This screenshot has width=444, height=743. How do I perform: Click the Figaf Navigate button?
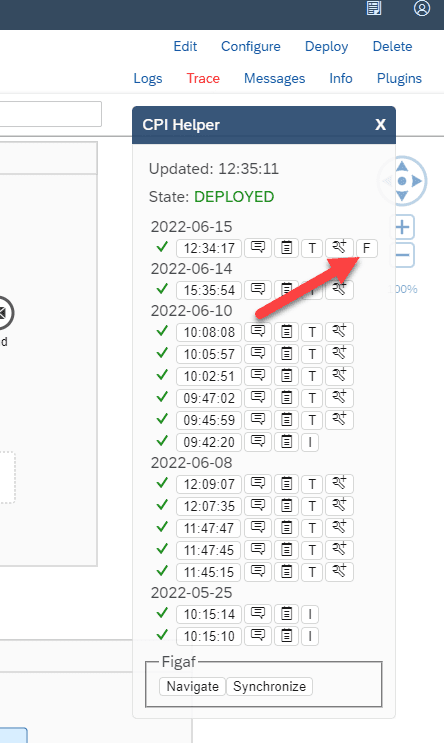[x=192, y=686]
